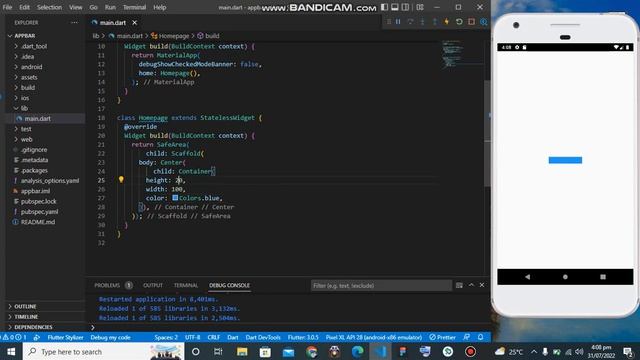The height and width of the screenshot is (360, 640).
Task: Open File Explorer from the taskbar
Action: pyautogui.click(x=242, y=351)
